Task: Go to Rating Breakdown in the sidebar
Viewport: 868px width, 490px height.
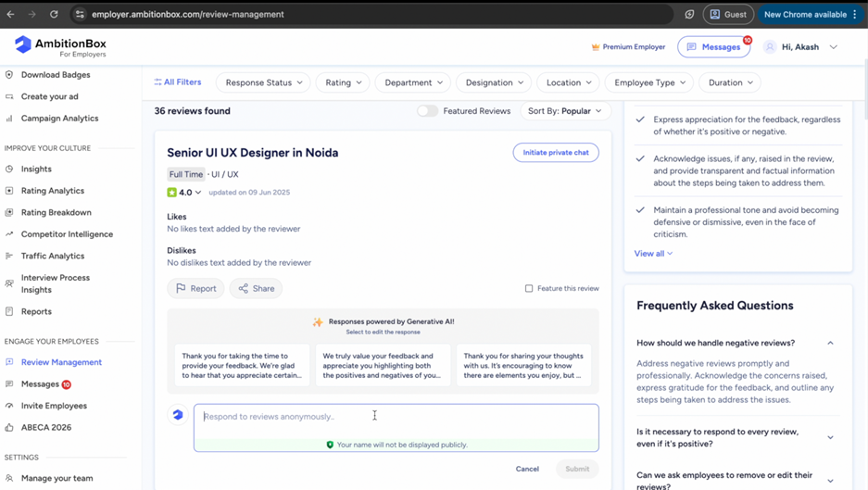Action: [56, 212]
